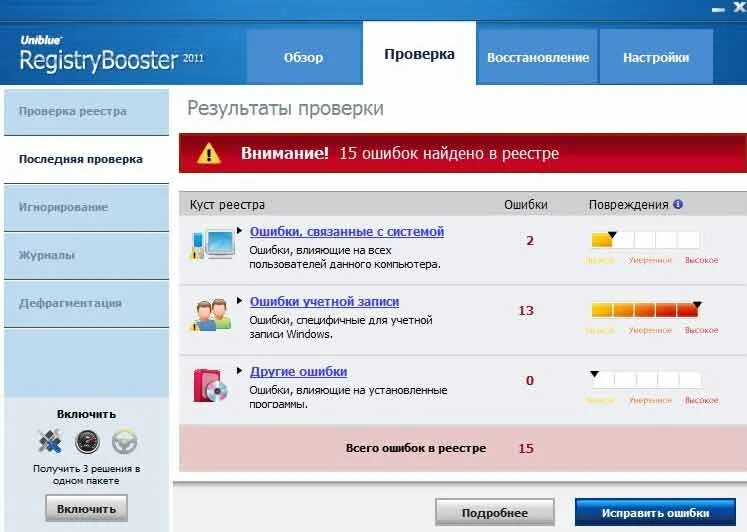Open the Другие ошибки link
This screenshot has height=532, width=747.
coord(298,371)
